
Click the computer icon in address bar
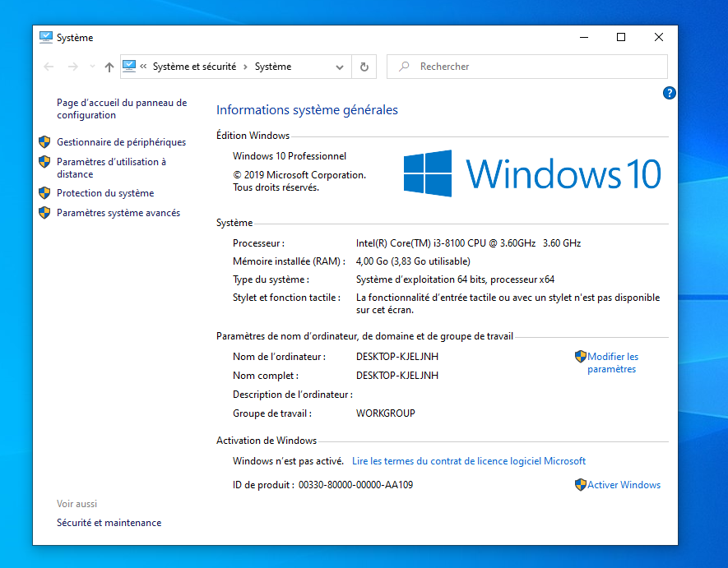129,67
